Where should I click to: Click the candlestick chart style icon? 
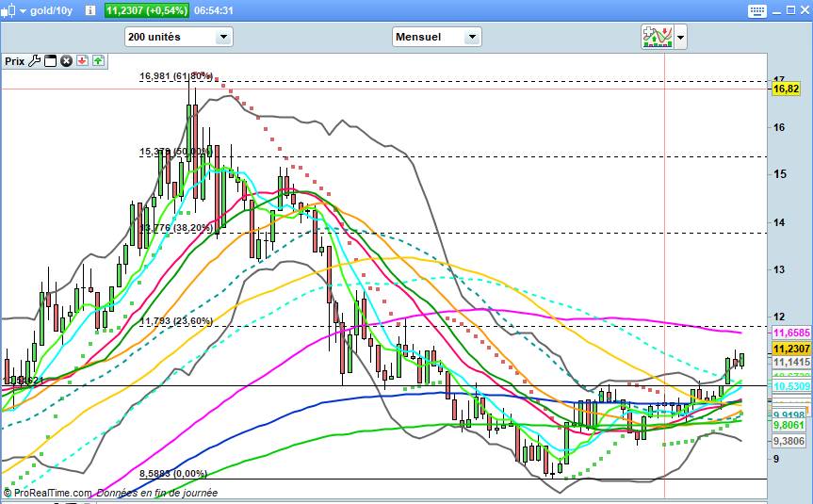(8, 9)
